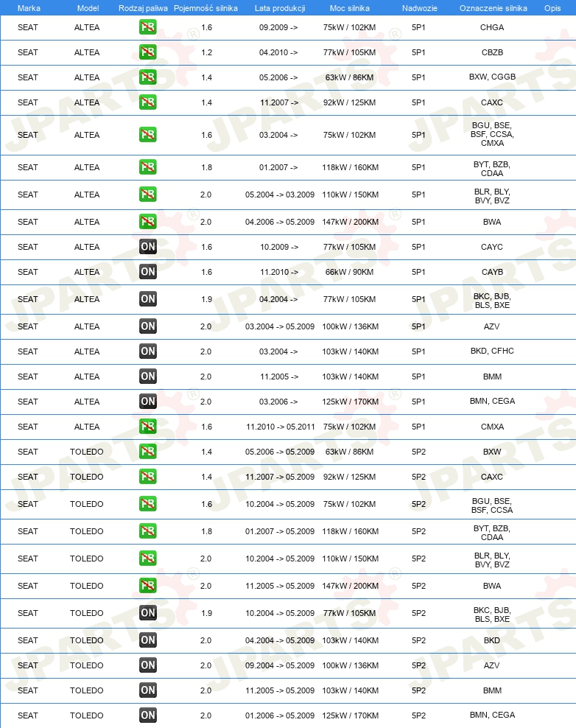Click ALTEA in the CAYB row
This screenshot has height=728, width=576.
pos(87,272)
